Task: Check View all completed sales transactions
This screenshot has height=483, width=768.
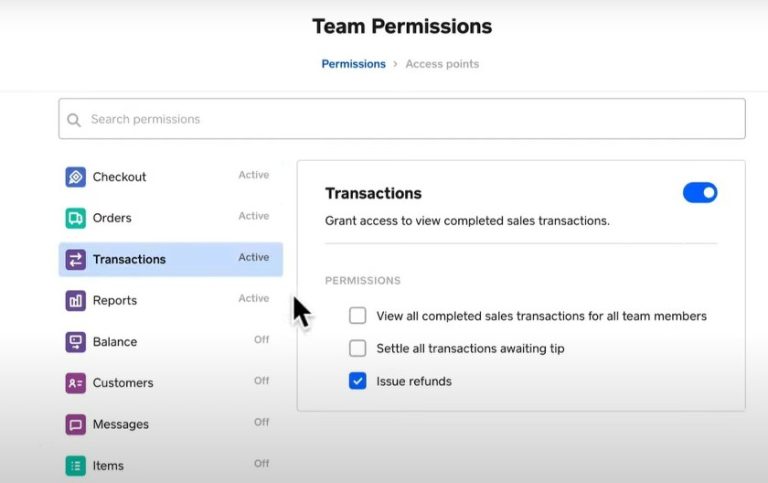Action: pyautogui.click(x=358, y=316)
